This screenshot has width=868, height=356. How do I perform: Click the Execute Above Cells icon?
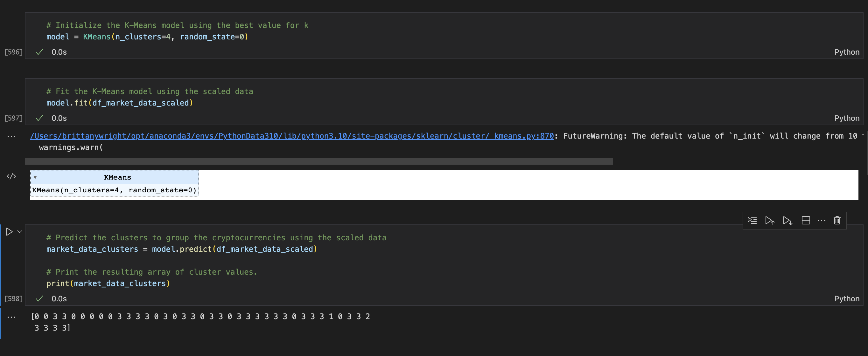pos(770,220)
